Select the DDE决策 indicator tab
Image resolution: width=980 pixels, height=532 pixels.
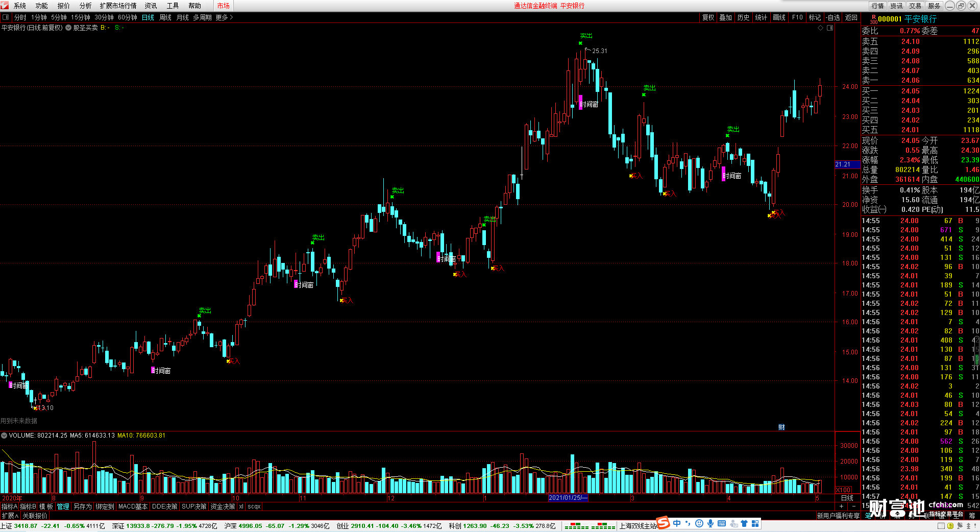click(165, 506)
